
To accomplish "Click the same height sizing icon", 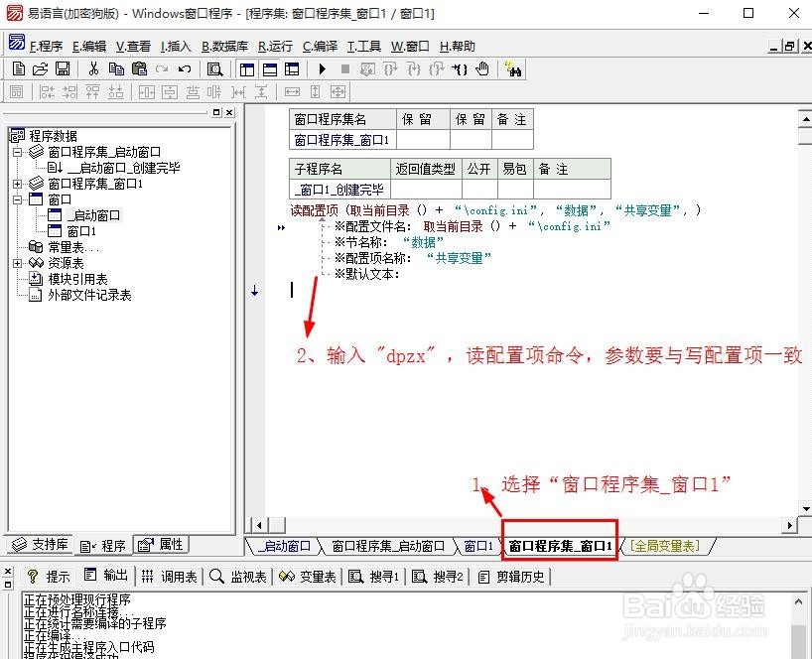I will point(315,92).
